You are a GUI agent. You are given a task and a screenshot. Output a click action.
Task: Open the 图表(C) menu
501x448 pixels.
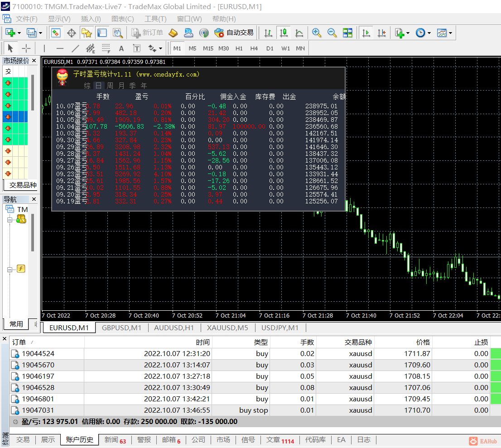coord(122,19)
